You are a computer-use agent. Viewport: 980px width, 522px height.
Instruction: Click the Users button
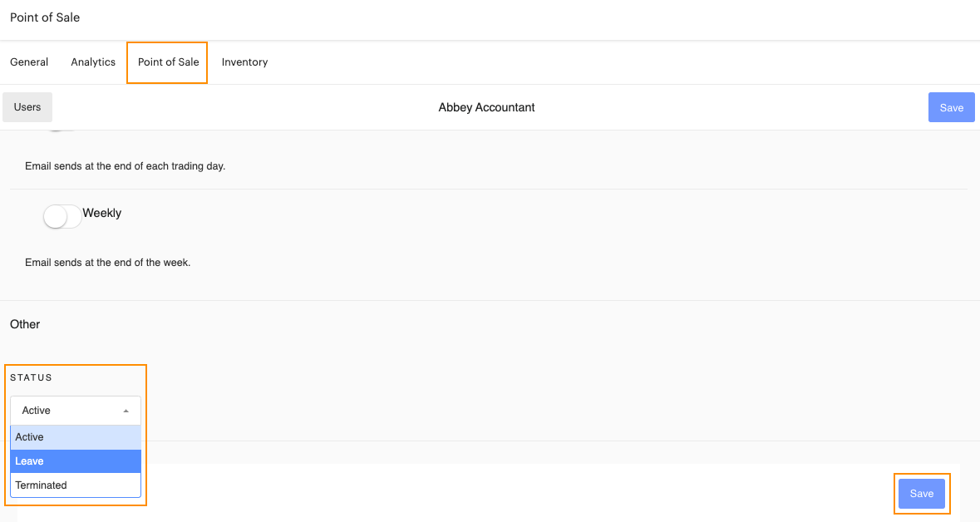(x=27, y=106)
